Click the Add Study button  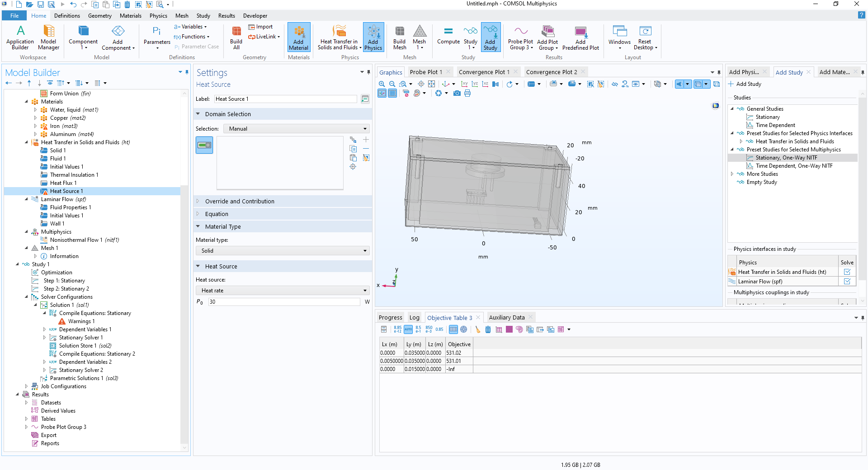coord(745,84)
